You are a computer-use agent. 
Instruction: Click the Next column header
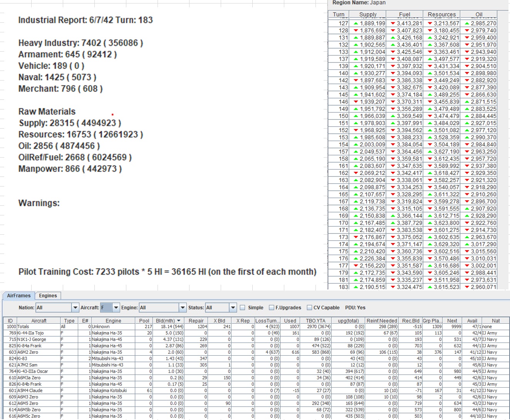(452, 321)
